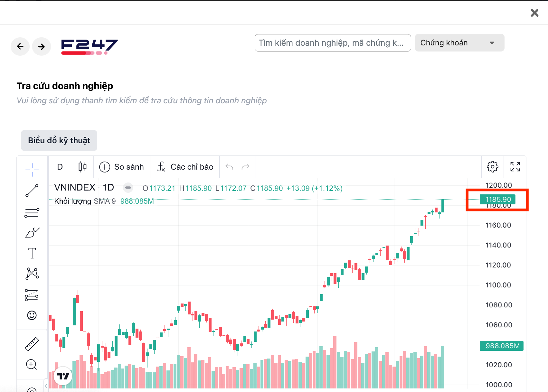Select the pattern drawing tool
Screen dimensions: 548x392
pos(32,274)
